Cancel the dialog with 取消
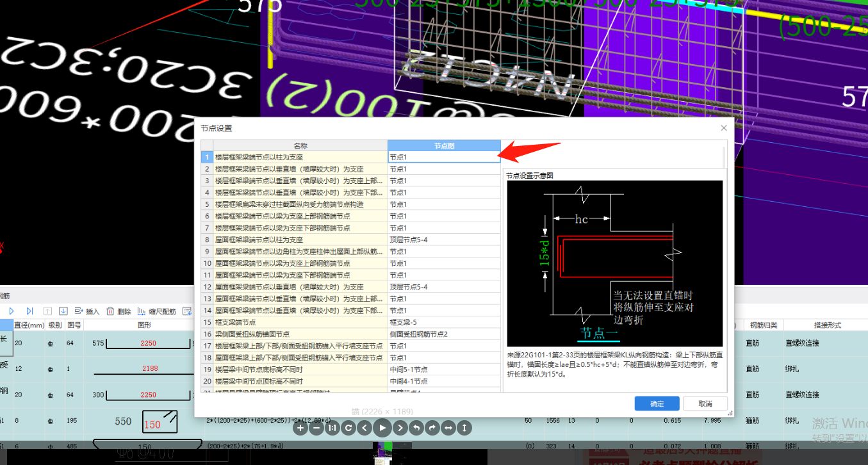 pos(705,404)
